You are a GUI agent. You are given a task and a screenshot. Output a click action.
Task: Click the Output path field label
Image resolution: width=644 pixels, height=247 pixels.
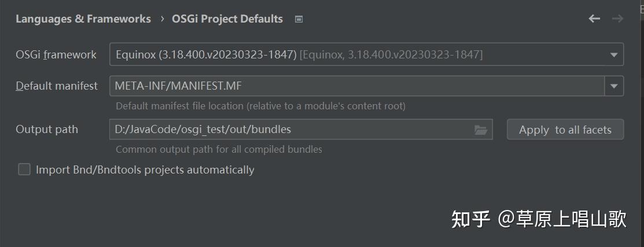pyautogui.click(x=47, y=130)
